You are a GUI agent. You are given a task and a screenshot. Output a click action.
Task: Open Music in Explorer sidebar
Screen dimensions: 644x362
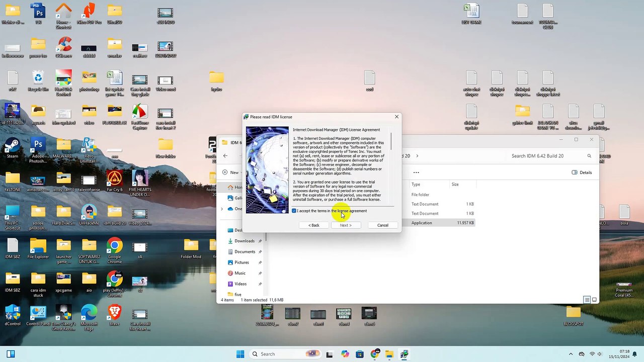[x=240, y=273]
